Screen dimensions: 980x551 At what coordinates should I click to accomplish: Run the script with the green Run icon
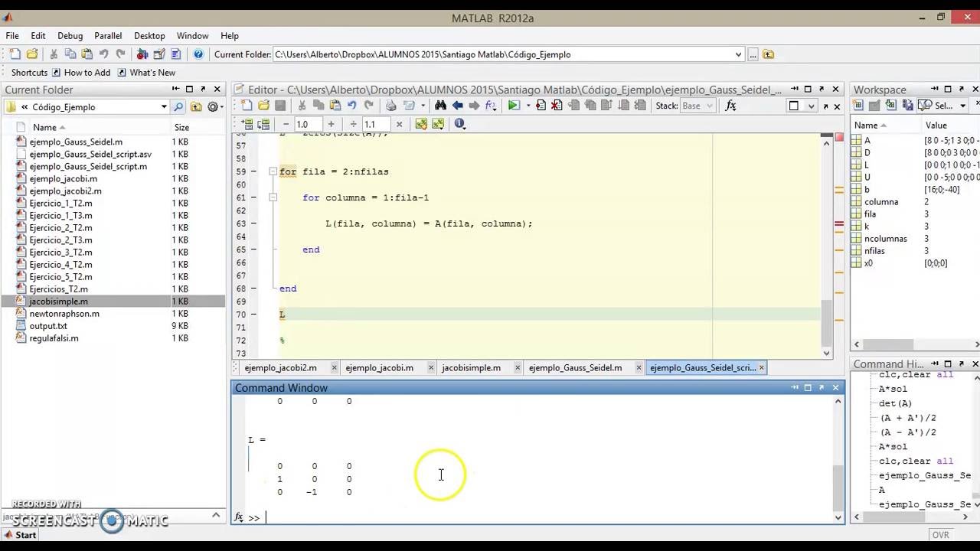[x=514, y=106]
